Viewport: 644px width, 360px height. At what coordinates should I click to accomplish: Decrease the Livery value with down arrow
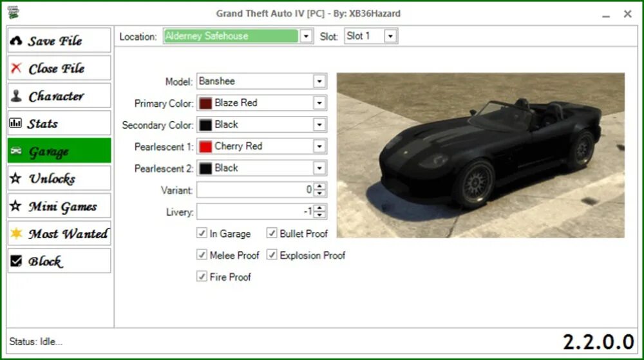pyautogui.click(x=319, y=214)
